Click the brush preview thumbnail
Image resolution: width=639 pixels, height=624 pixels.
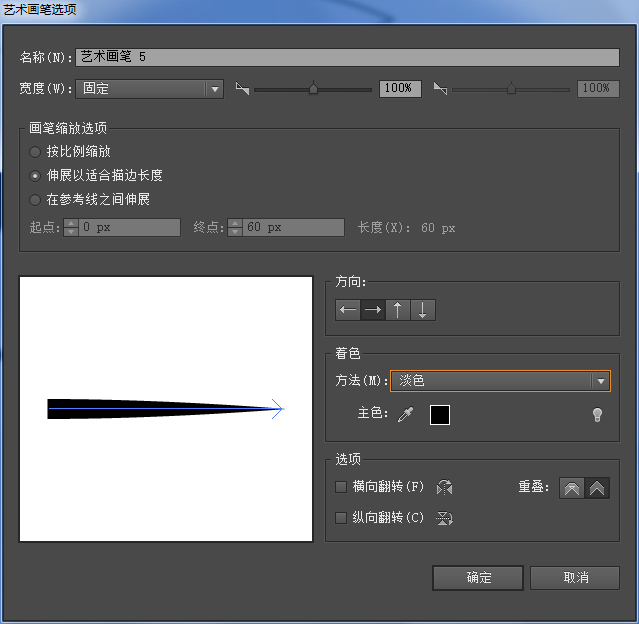pos(166,409)
